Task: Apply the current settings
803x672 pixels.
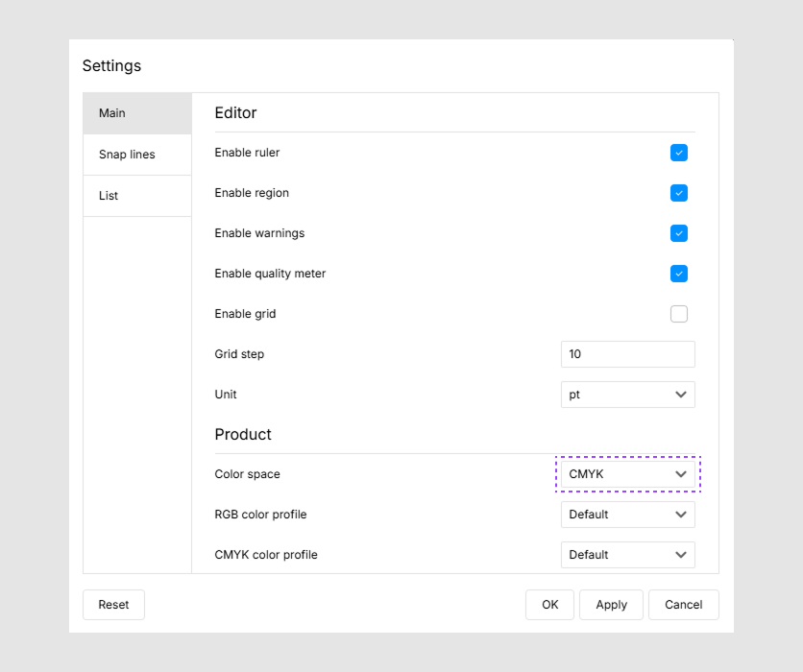Action: pos(611,605)
